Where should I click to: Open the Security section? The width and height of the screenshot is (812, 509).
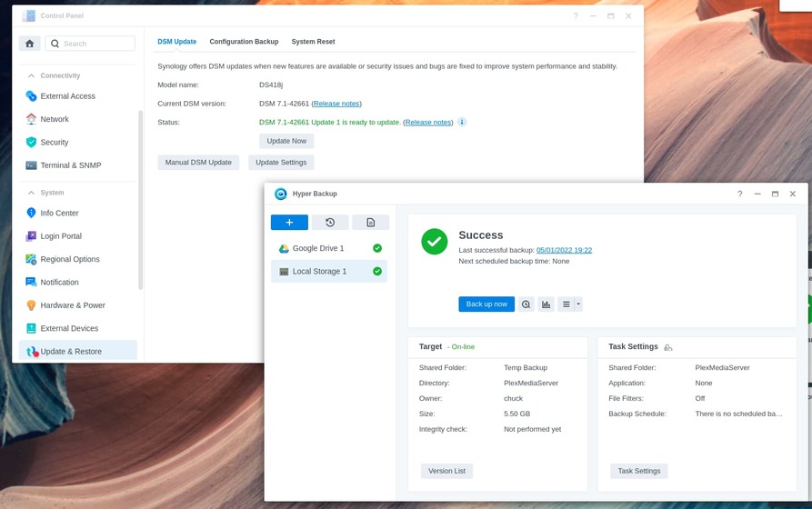click(77, 142)
